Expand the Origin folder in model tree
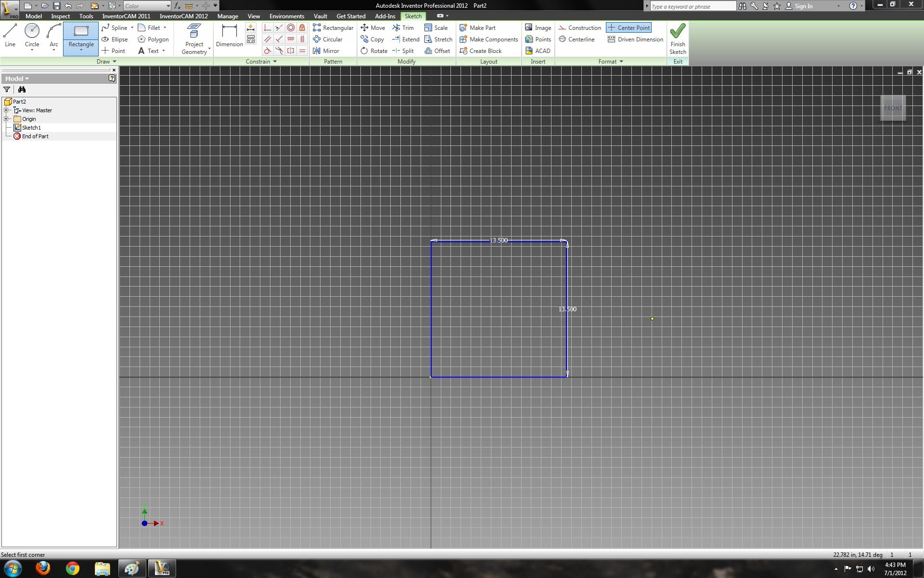 pos(5,118)
